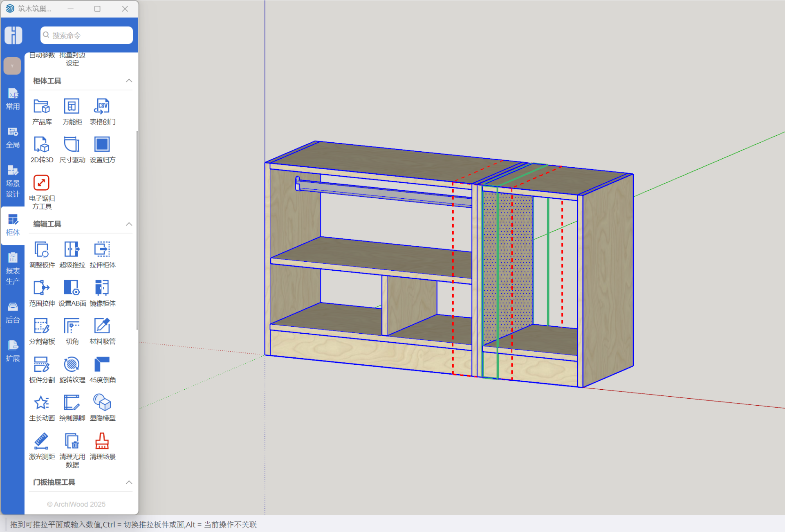Switch to the 常用 sidebar tab
Image resolution: width=785 pixels, height=532 pixels.
[x=13, y=99]
